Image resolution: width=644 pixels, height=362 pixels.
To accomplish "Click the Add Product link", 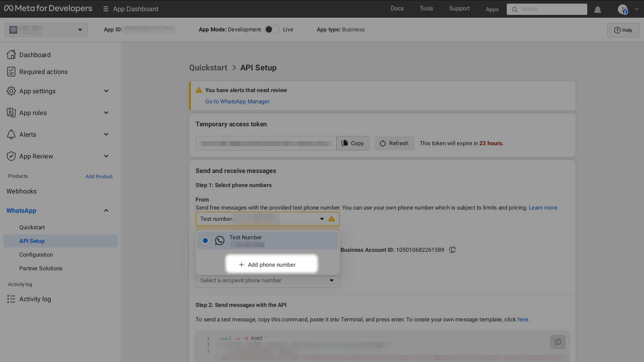I will (99, 177).
